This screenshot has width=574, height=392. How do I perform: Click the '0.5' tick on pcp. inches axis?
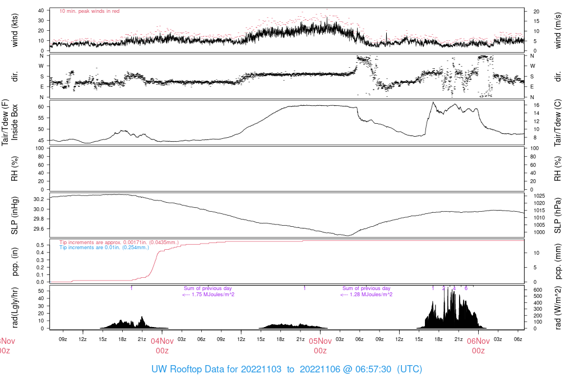click(40, 245)
